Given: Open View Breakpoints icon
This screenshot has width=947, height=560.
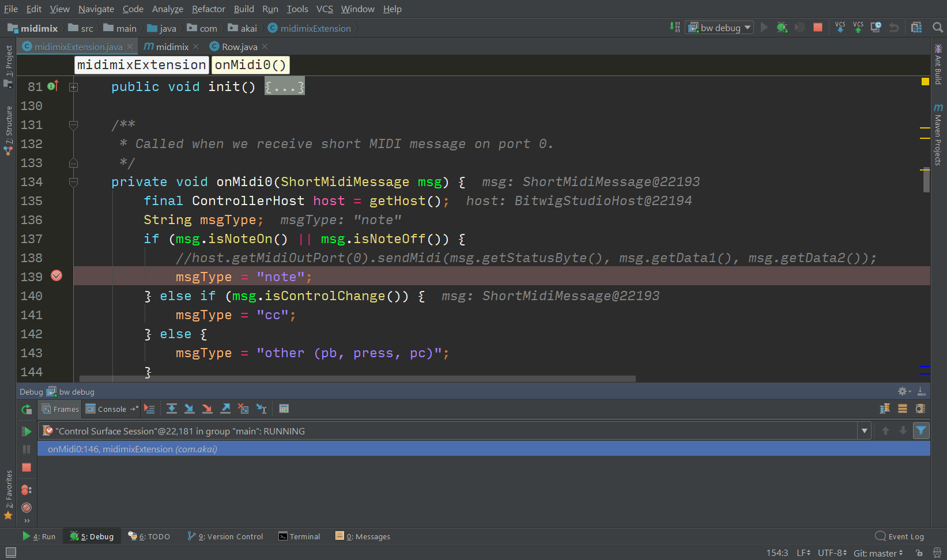Looking at the screenshot, I should [27, 490].
